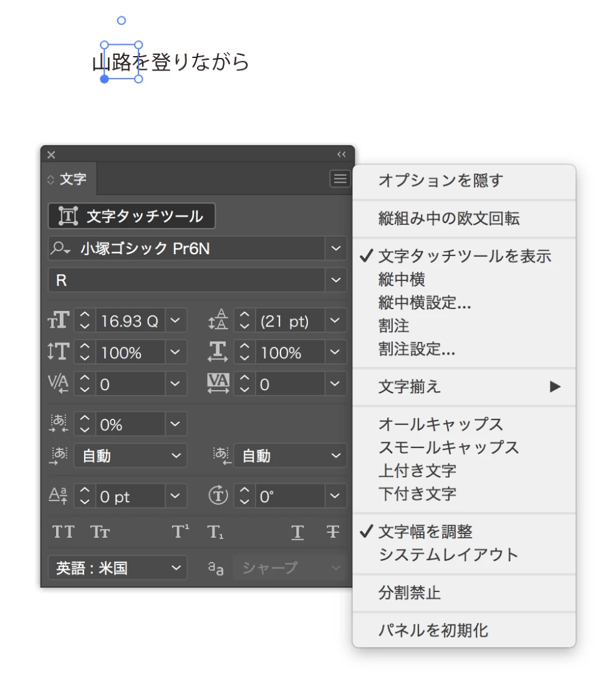This screenshot has width=616, height=673.
Task: Select menu item 上付き文字
Action: (464, 470)
